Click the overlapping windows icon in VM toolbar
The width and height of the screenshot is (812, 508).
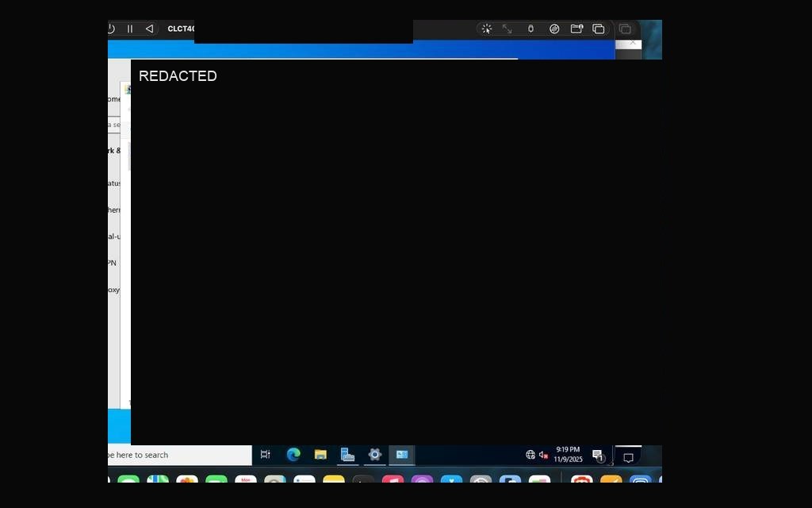pos(599,29)
